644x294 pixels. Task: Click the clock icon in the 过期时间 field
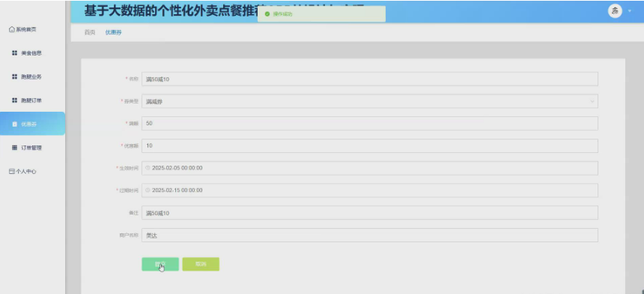[x=148, y=190]
